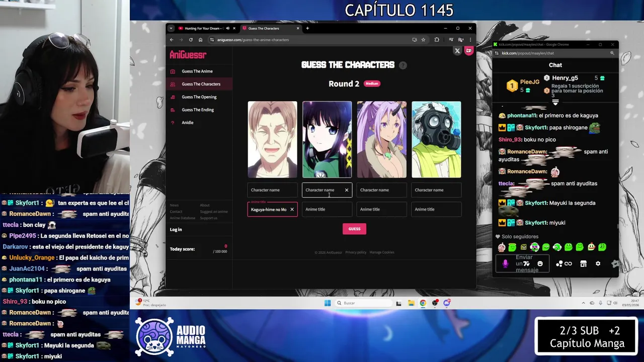Click the taskbar weather widget
The image size is (644, 362).
(x=150, y=302)
